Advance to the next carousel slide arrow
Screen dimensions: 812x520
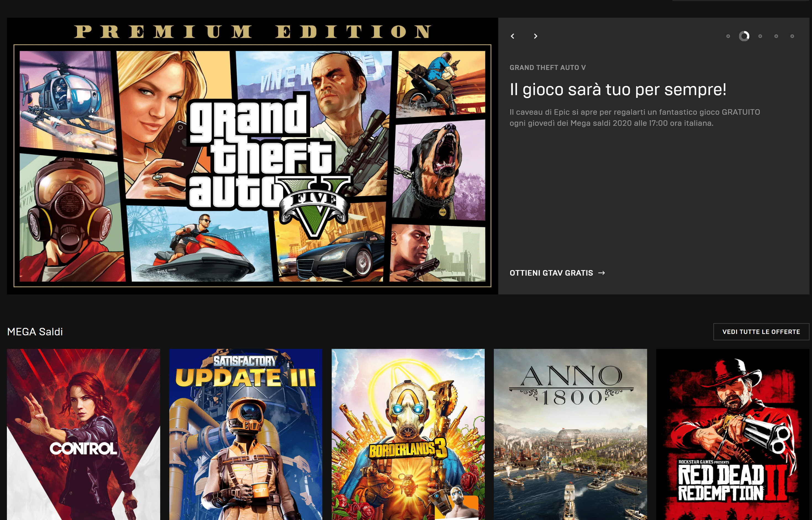(x=535, y=36)
